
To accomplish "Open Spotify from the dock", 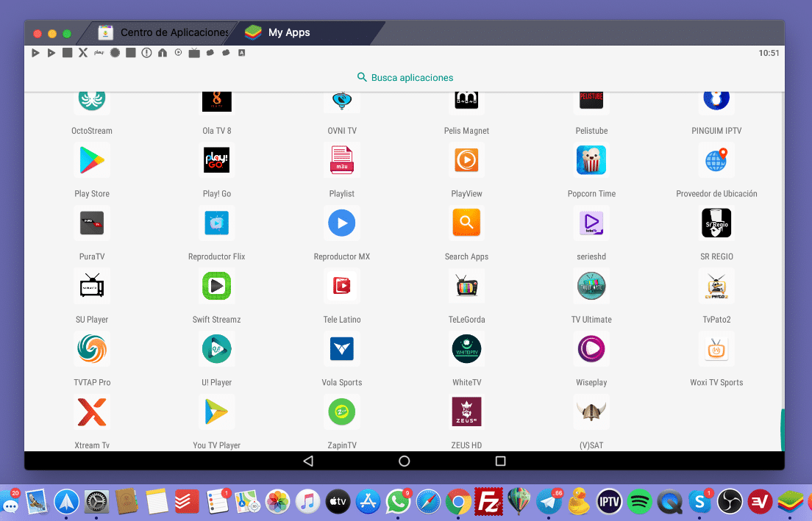I will click(x=640, y=502).
